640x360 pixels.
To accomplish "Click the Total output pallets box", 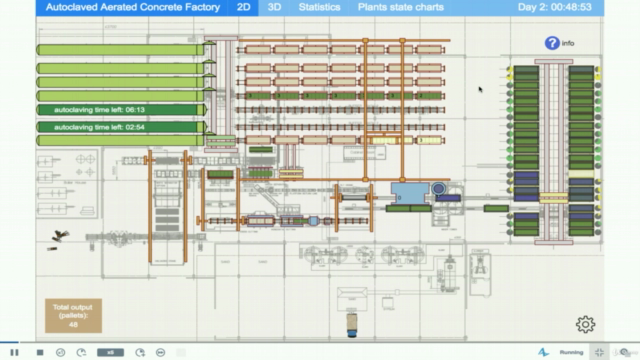I will 73,316.
